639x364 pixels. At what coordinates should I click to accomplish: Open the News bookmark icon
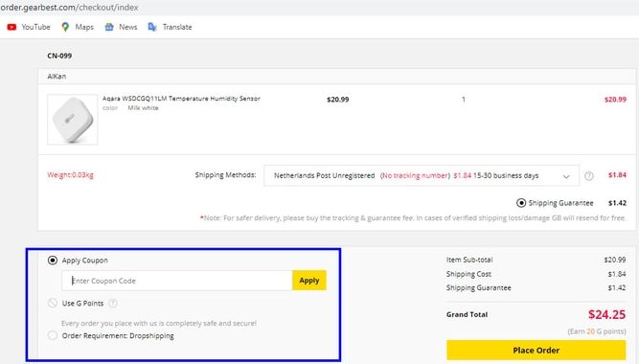coord(109,28)
